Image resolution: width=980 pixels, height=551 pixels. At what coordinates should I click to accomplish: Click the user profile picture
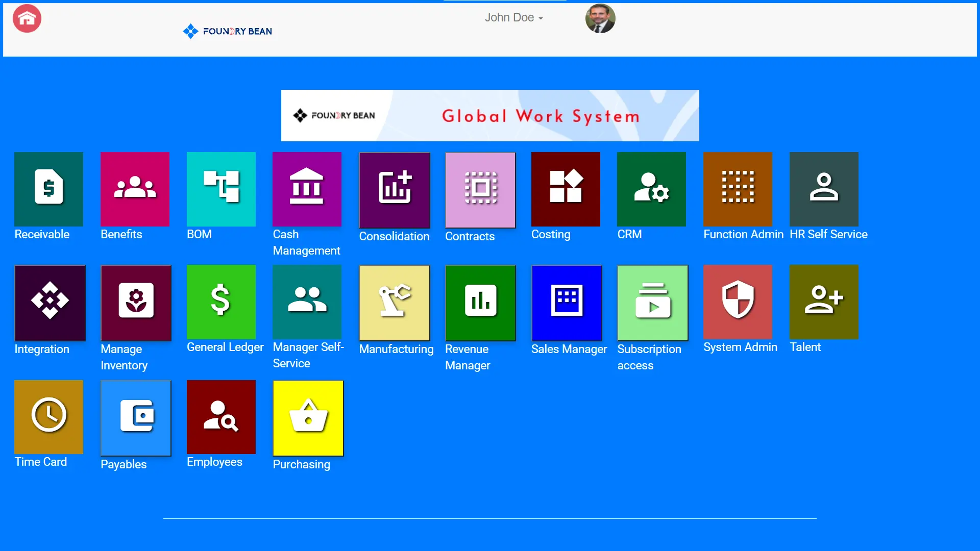600,18
